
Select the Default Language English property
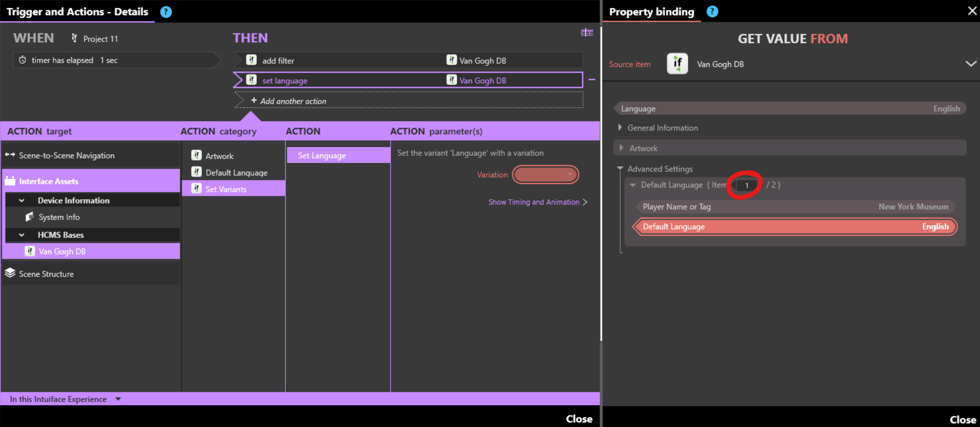tap(795, 227)
